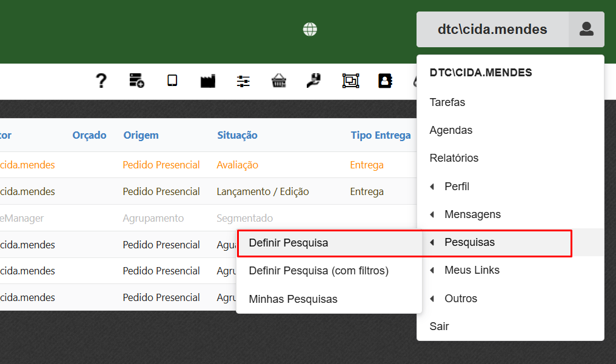Click the server-with-plus toolbar icon
This screenshot has width=616, height=364.
click(x=136, y=81)
